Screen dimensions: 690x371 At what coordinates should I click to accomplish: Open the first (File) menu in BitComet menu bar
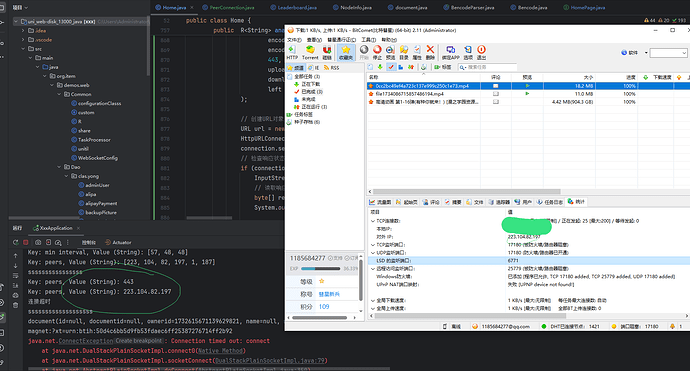click(294, 40)
